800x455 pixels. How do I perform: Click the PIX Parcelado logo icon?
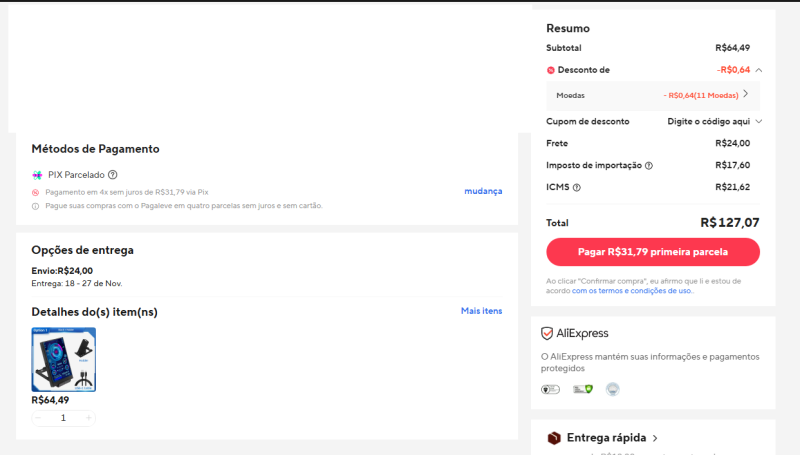[37, 175]
